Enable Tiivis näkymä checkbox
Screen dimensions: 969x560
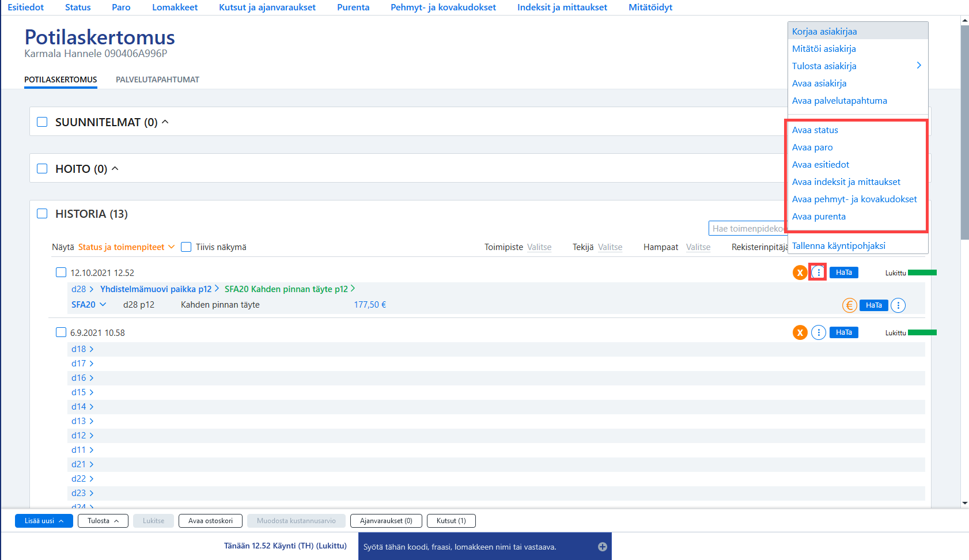click(x=186, y=247)
